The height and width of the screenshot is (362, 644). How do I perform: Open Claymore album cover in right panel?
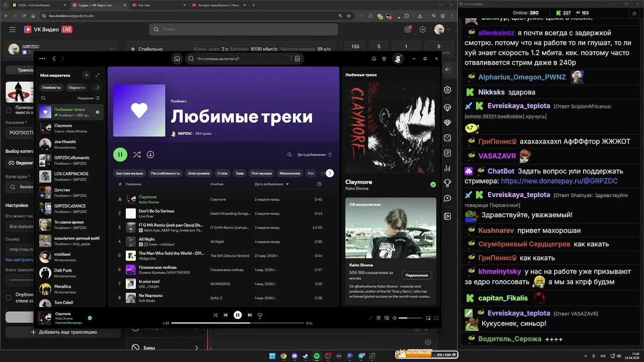click(390, 128)
